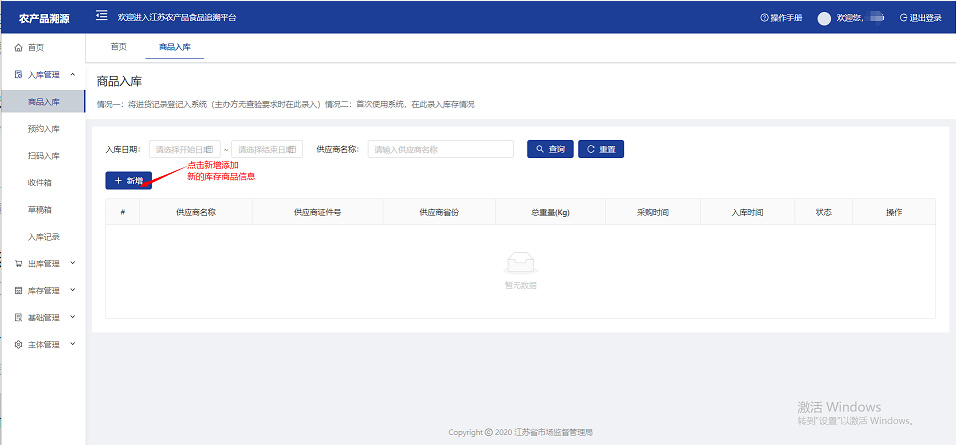Open the 操作手册 help manual
956x445 pixels.
pos(781,18)
